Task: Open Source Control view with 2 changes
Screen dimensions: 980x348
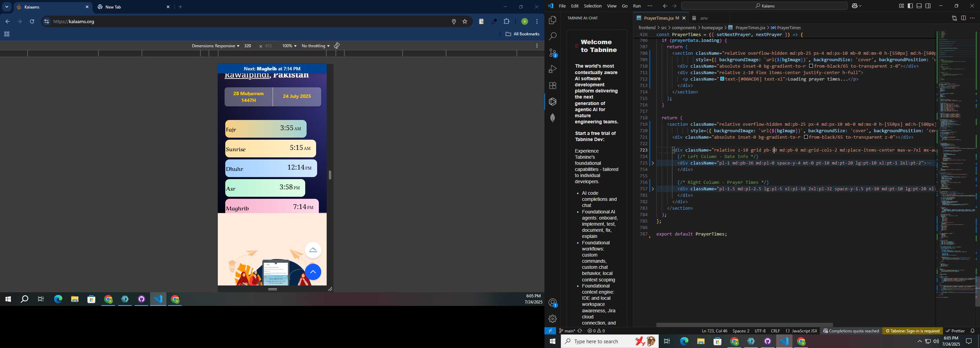Action: click(552, 53)
